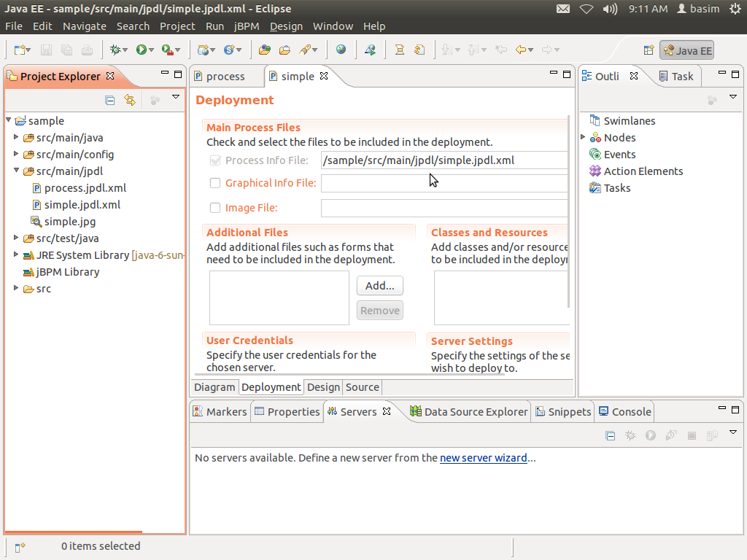Image resolution: width=747 pixels, height=560 pixels.
Task: Click Collapse All icon in Project Explorer
Action: (110, 101)
